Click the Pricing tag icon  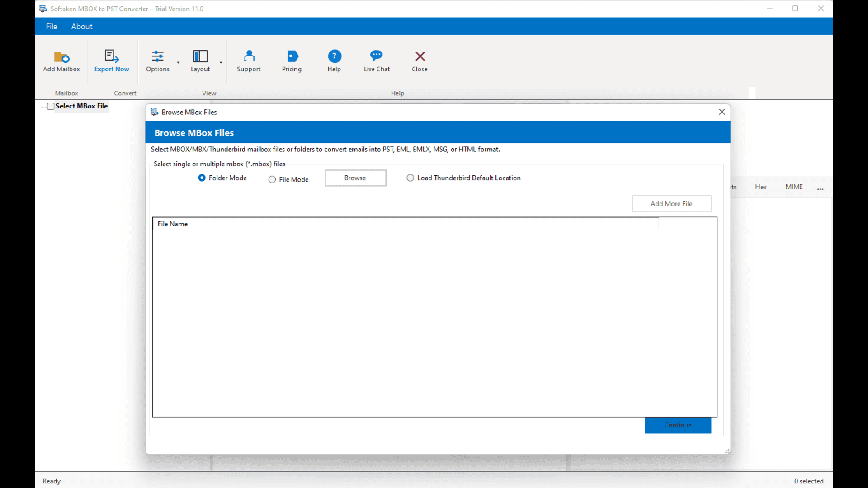(292, 56)
